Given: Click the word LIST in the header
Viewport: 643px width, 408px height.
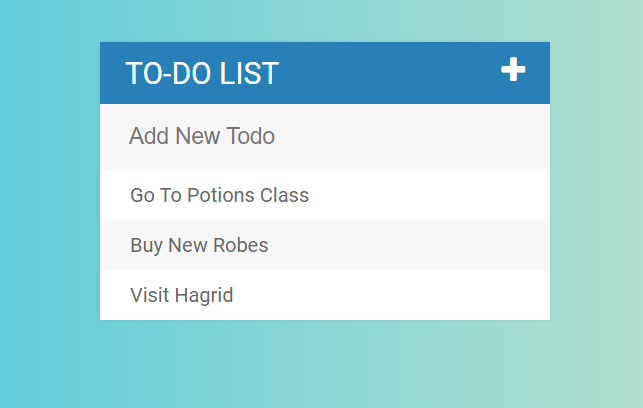Looking at the screenshot, I should [x=249, y=73].
